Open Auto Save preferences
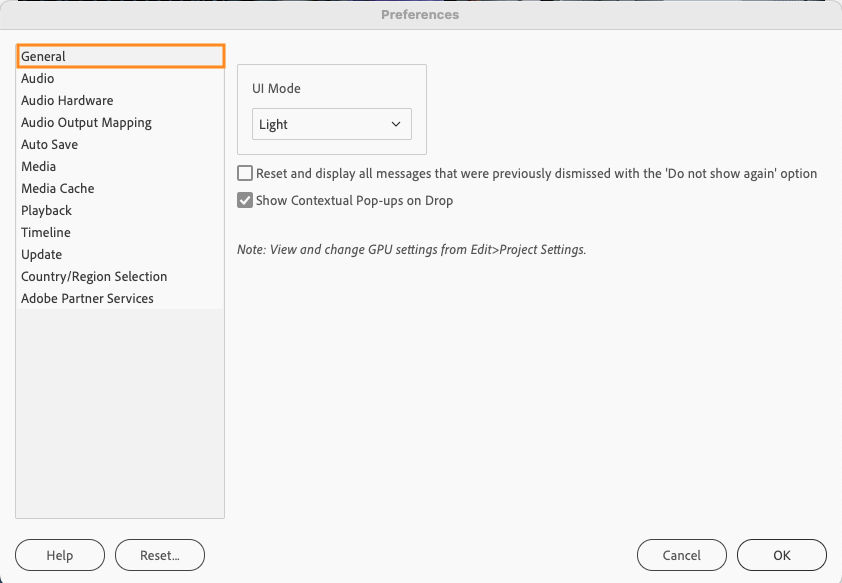 [49, 144]
